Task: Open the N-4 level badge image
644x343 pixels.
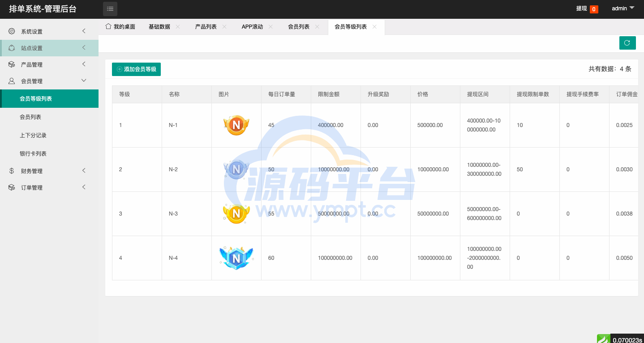Action: point(236,258)
